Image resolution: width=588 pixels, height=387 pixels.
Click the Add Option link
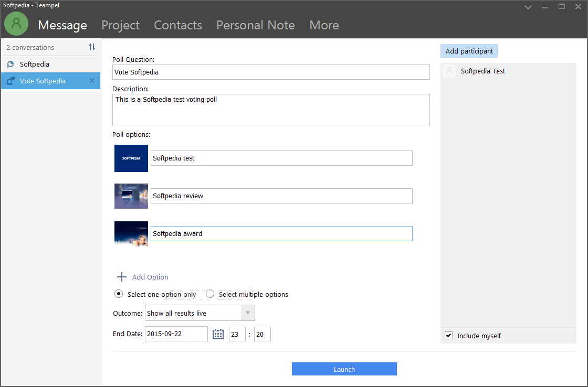(150, 277)
